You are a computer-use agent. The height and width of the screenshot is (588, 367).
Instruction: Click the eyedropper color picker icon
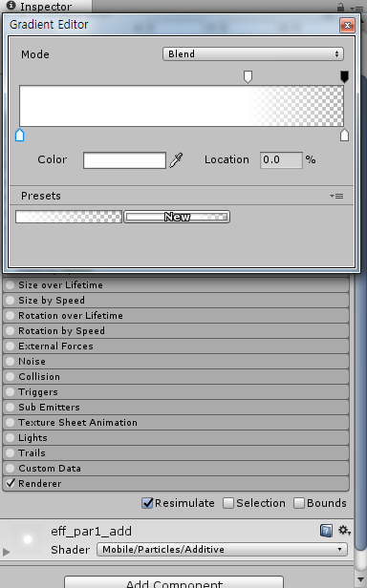point(176,160)
